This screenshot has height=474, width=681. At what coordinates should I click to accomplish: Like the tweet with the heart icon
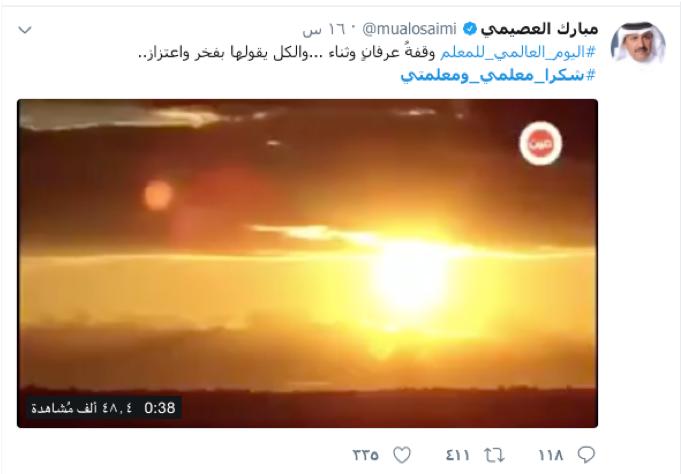pos(402,455)
